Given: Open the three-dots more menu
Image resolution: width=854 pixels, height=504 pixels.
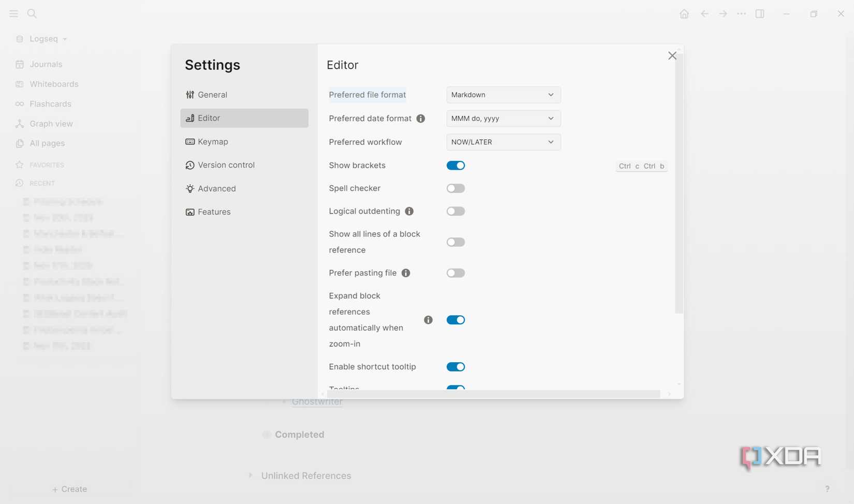Looking at the screenshot, I should click(741, 14).
